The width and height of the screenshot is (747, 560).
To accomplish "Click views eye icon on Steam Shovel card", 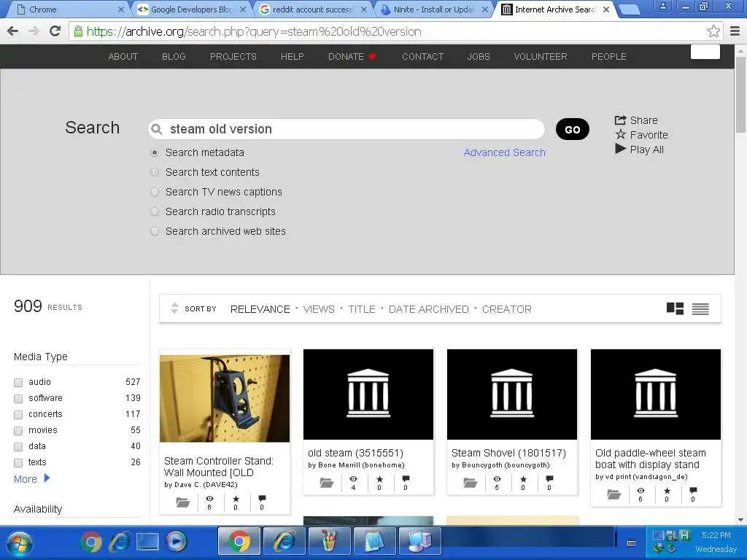I will (497, 479).
